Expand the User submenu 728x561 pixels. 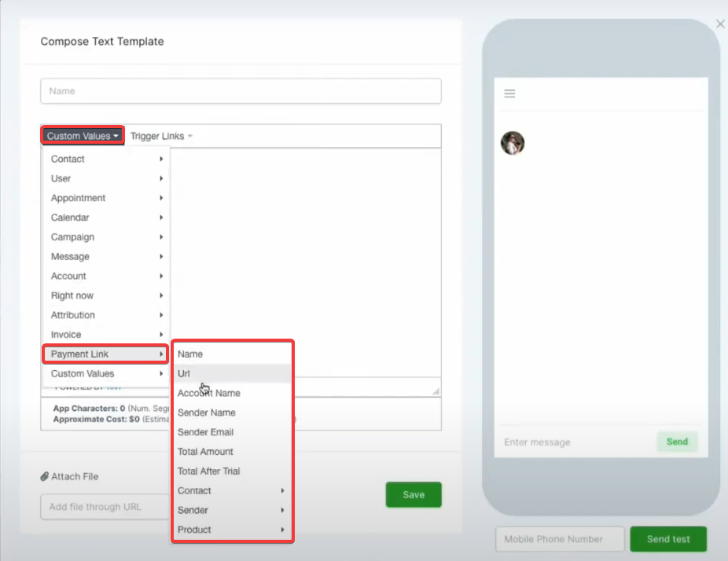tap(106, 178)
